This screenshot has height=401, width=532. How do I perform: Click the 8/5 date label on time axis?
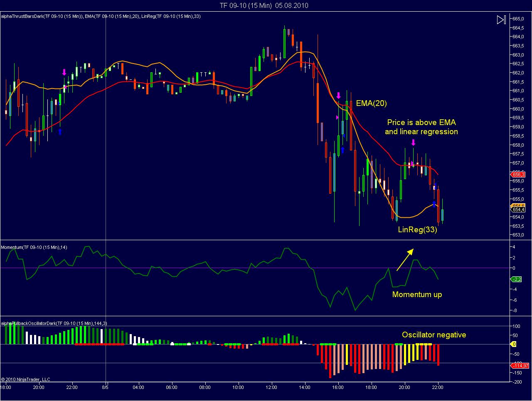[105, 387]
